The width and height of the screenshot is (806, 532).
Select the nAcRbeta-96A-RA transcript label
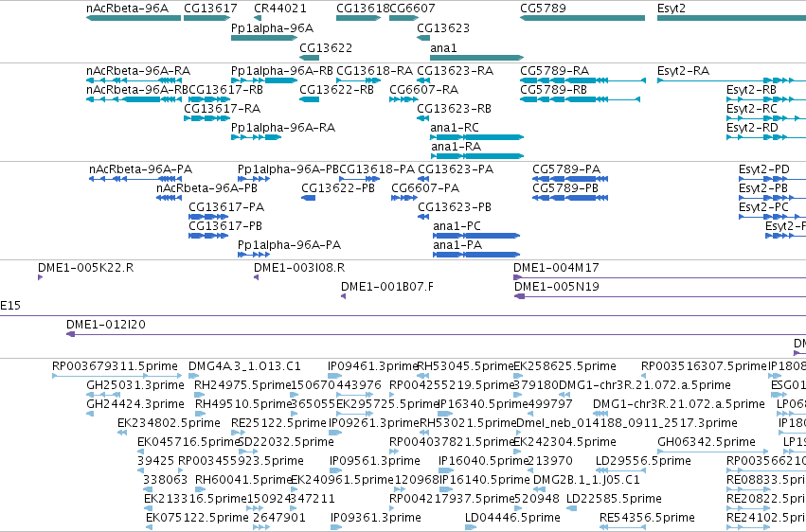pos(138,70)
